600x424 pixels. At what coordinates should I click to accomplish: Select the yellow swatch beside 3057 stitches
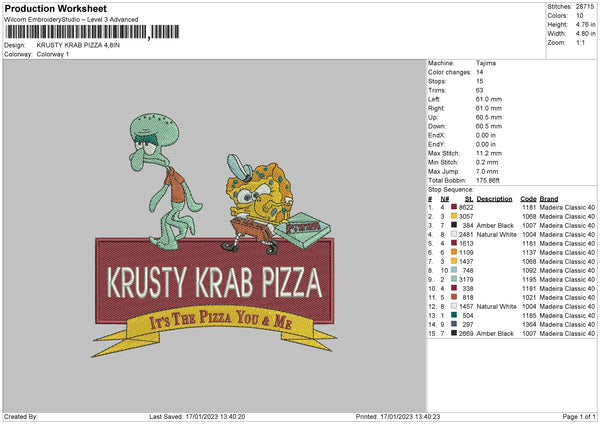click(454, 216)
